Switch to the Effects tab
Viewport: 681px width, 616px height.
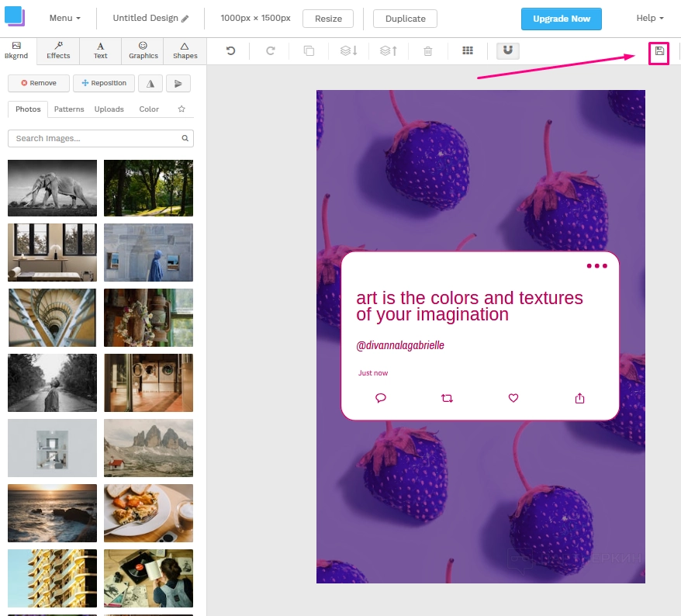click(58, 50)
